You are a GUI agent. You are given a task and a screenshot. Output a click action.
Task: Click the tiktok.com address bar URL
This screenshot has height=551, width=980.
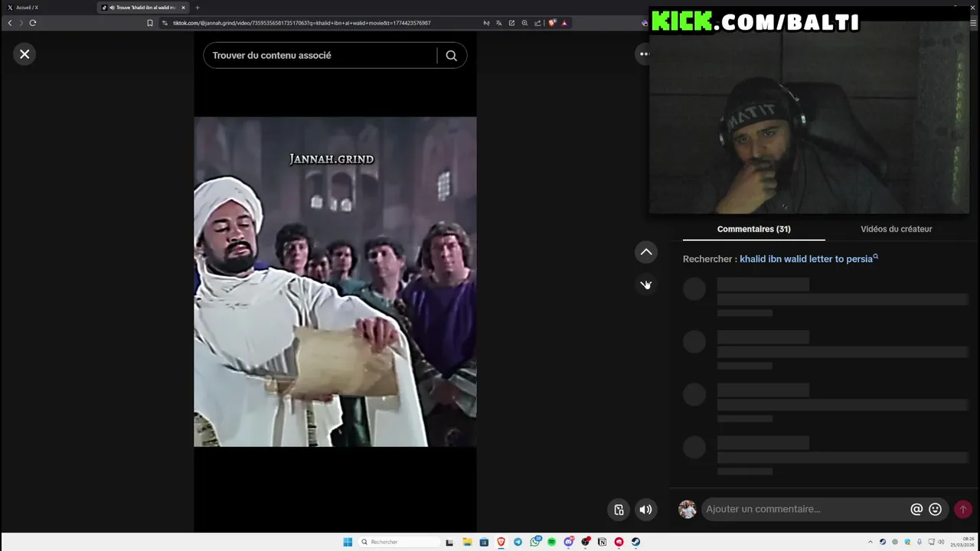click(x=302, y=23)
